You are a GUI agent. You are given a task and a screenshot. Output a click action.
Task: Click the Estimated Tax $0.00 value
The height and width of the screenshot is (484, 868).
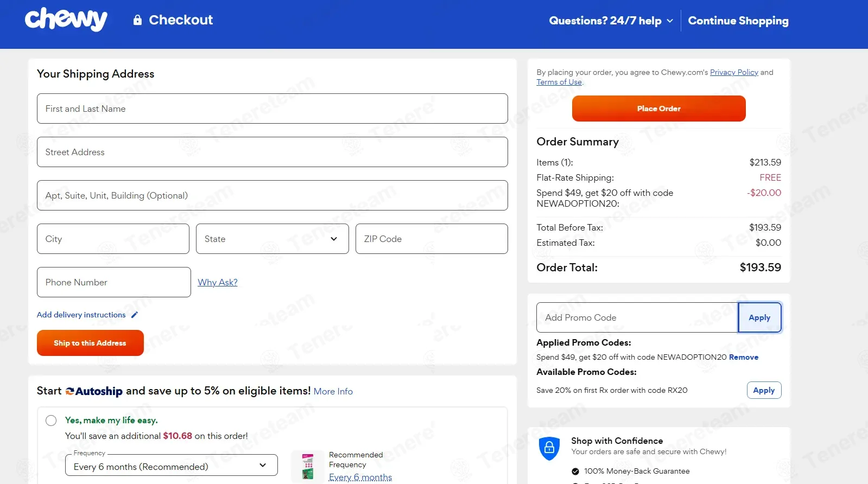(769, 243)
